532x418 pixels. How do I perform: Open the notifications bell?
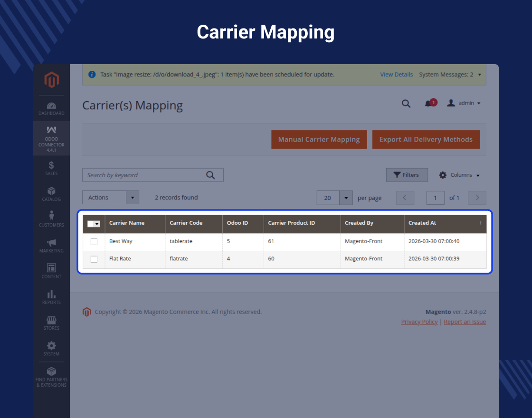(430, 103)
